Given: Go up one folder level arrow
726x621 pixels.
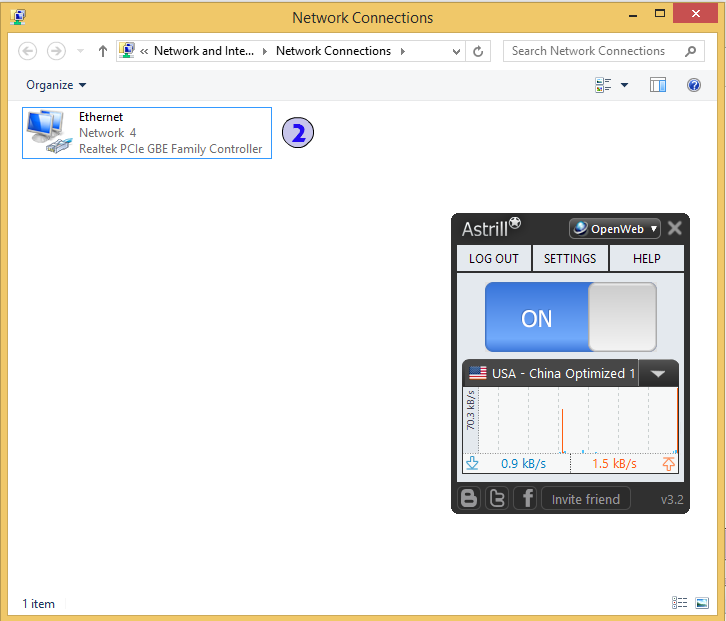Looking at the screenshot, I should pos(102,51).
